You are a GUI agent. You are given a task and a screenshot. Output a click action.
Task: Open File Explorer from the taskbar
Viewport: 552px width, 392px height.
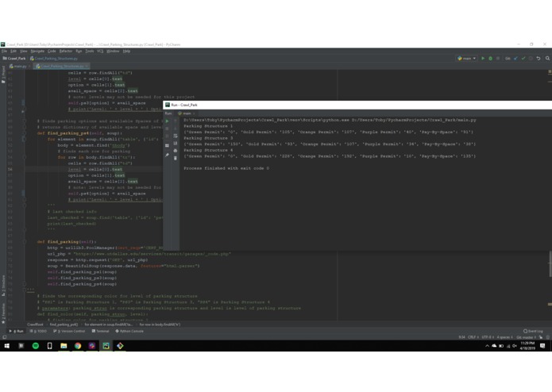64,346
